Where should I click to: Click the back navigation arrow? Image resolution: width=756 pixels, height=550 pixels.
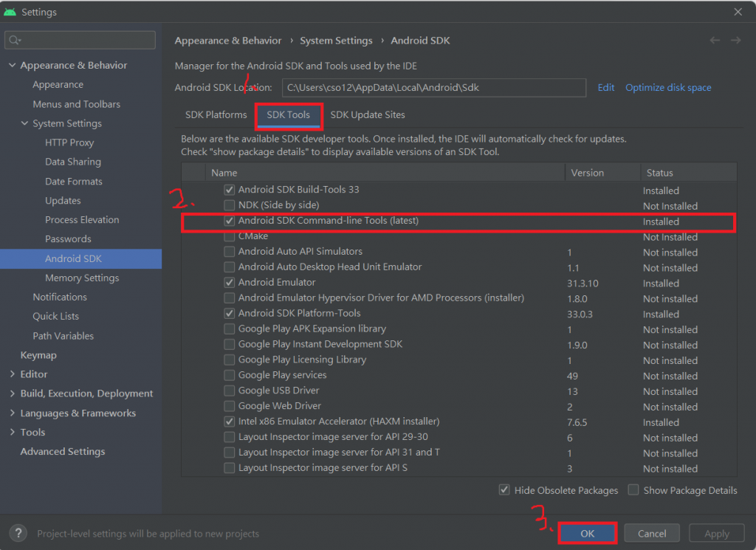pos(715,41)
